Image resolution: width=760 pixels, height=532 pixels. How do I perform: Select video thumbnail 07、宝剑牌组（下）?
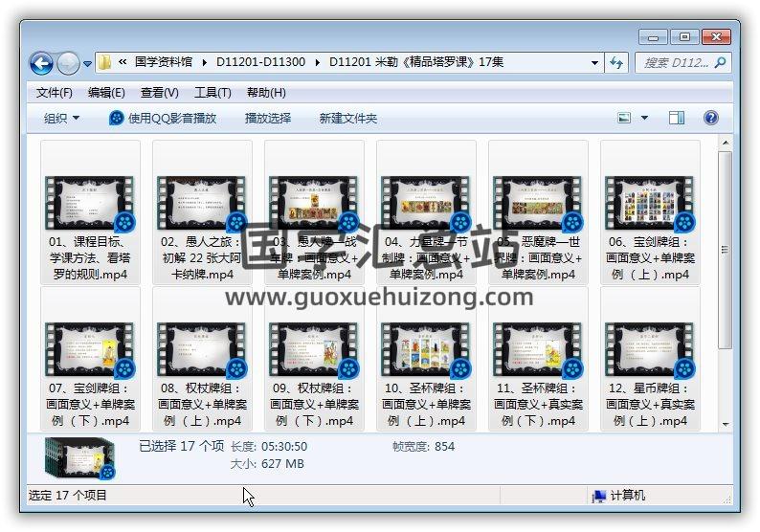[x=90, y=350]
